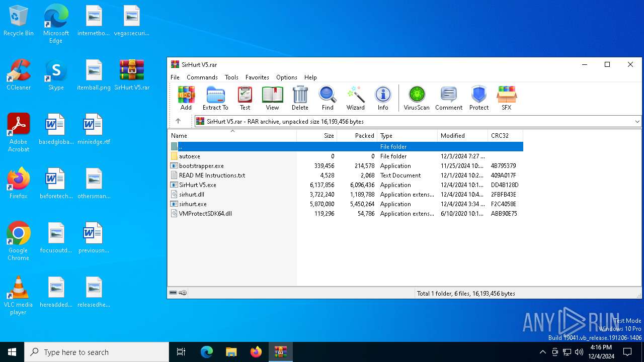The image size is (644, 362).
Task: Click the Extract To toolbar icon
Action: 215,98
